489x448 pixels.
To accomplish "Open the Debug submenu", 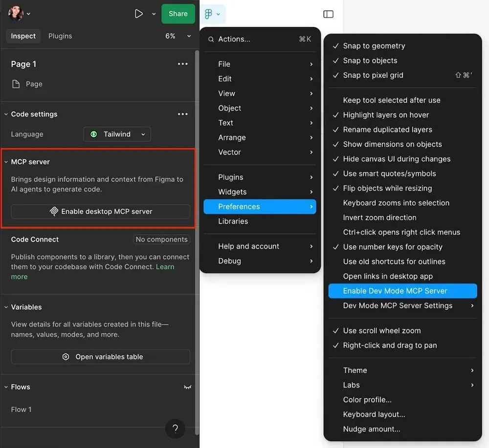I will 260,261.
